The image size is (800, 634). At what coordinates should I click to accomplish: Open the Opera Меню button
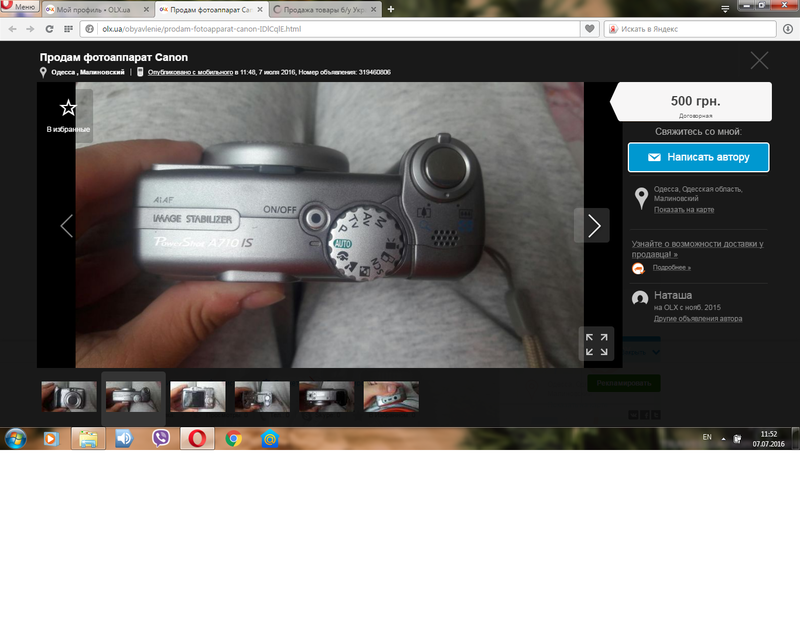pos(19,7)
